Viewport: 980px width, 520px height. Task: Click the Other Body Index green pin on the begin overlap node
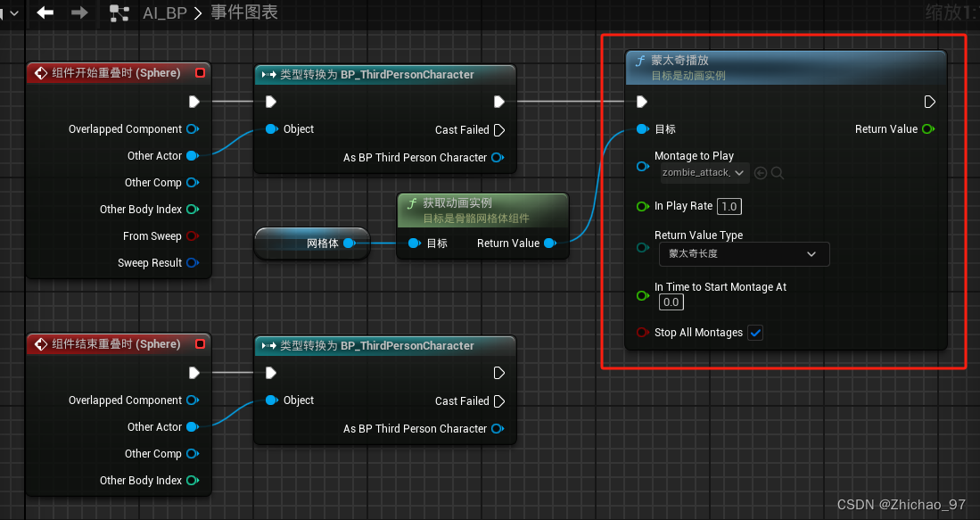[x=192, y=210]
